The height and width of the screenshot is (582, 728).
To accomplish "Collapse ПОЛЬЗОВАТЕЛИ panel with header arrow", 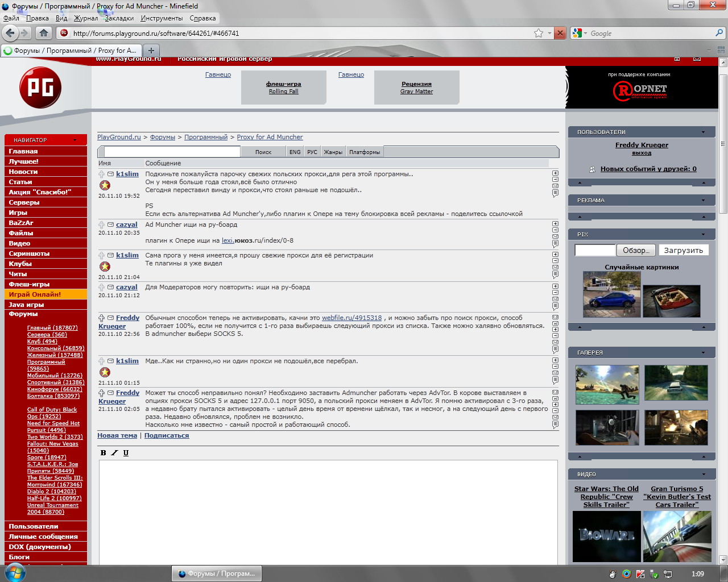I will coord(703,132).
